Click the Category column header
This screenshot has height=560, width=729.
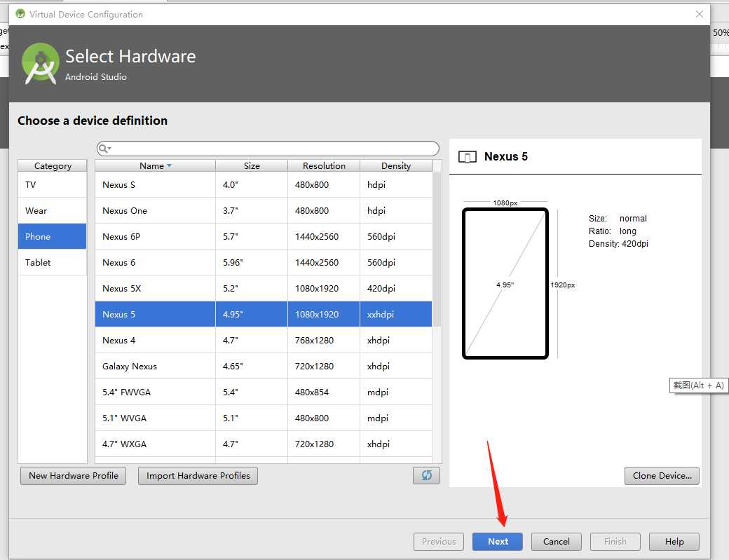point(53,166)
